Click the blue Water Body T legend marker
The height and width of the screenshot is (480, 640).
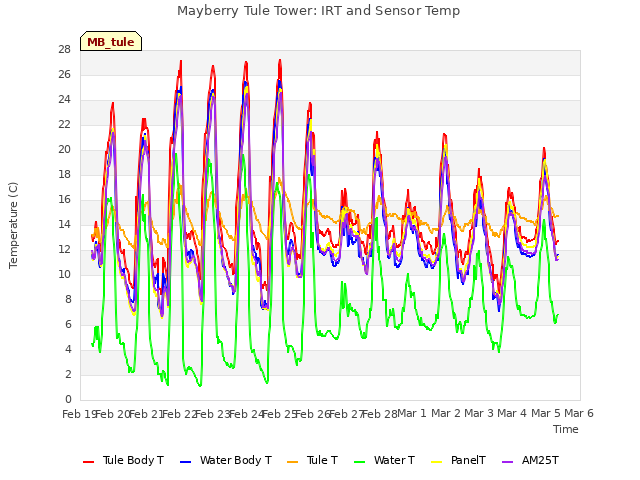click(x=185, y=462)
